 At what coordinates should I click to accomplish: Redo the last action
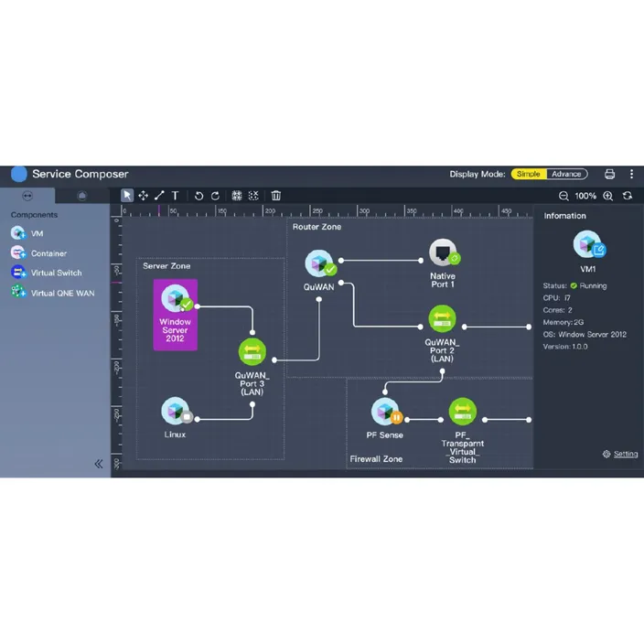tap(215, 196)
